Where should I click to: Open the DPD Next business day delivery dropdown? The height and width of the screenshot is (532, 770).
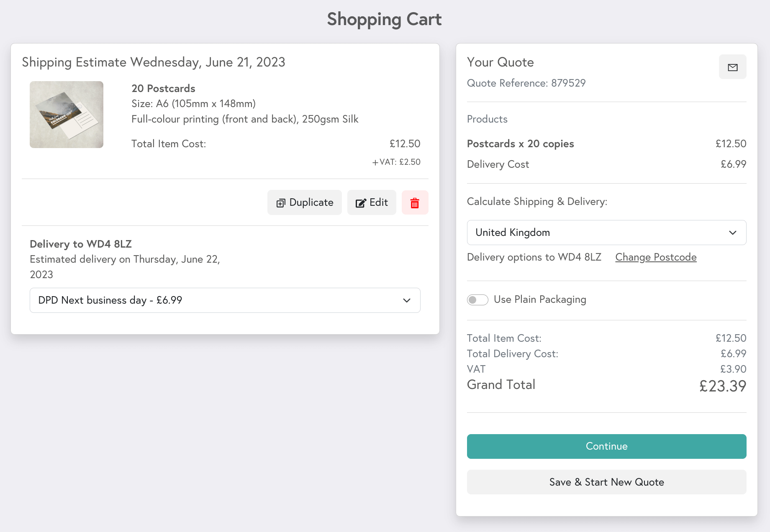(x=225, y=300)
